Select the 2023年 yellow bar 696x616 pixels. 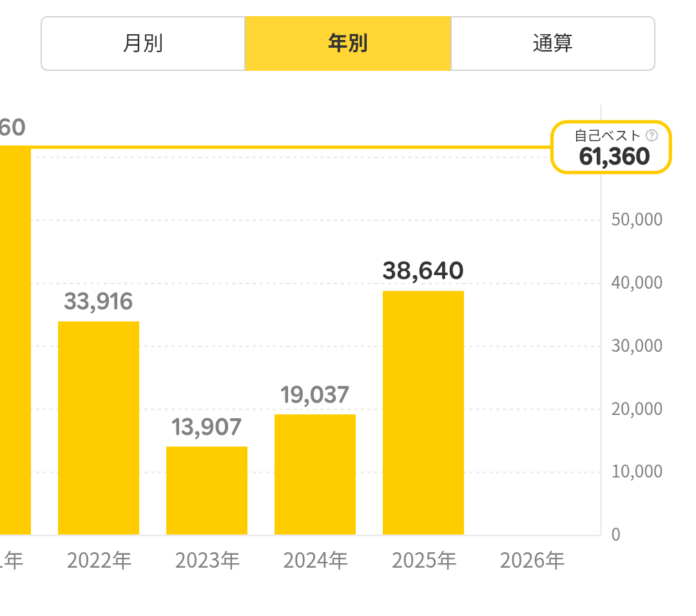207,490
